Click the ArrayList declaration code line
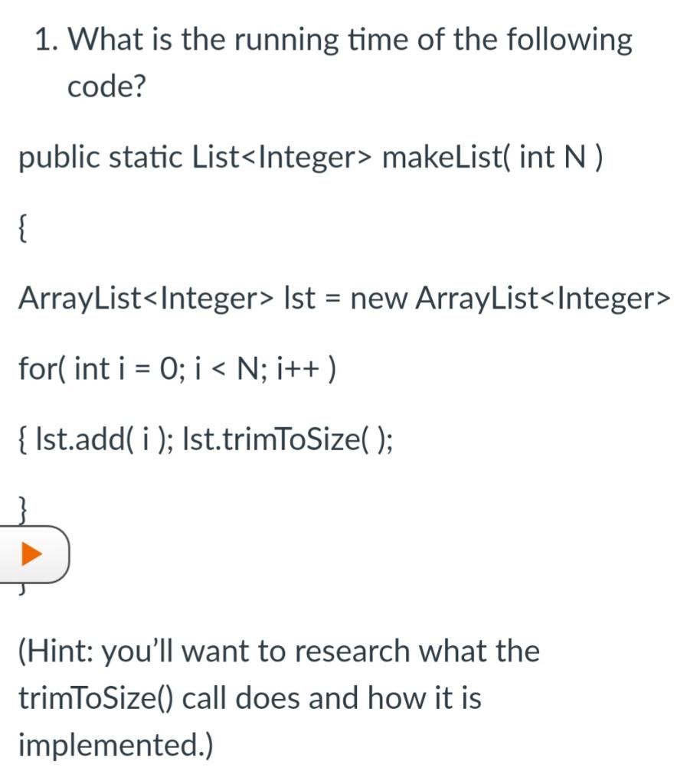The width and height of the screenshot is (700, 784). click(x=345, y=299)
